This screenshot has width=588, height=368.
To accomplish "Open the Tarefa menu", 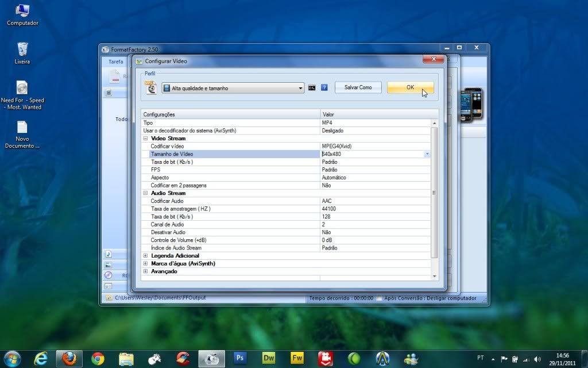I will pos(116,61).
